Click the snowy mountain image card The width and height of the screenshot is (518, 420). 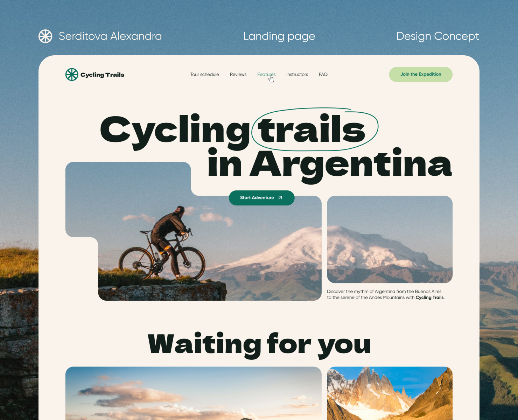(390, 239)
